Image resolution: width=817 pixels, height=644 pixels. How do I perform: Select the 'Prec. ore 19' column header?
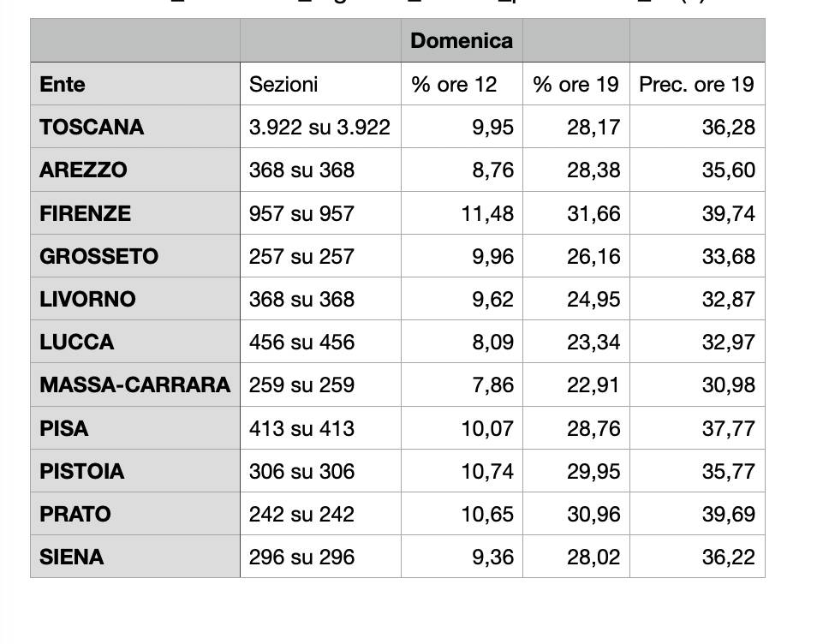696,84
